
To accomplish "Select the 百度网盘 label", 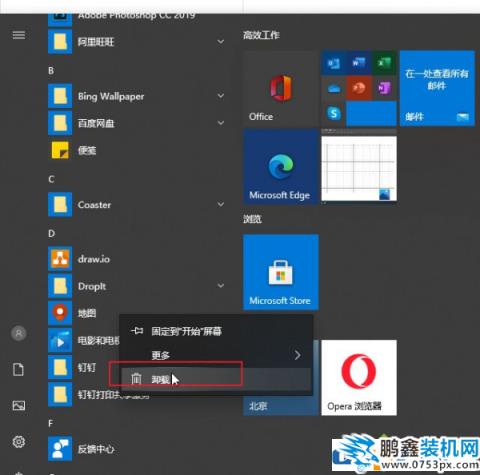I will pos(96,123).
